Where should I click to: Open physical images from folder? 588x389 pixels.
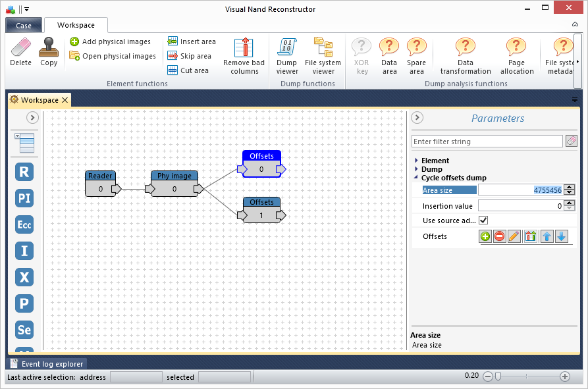(x=113, y=56)
